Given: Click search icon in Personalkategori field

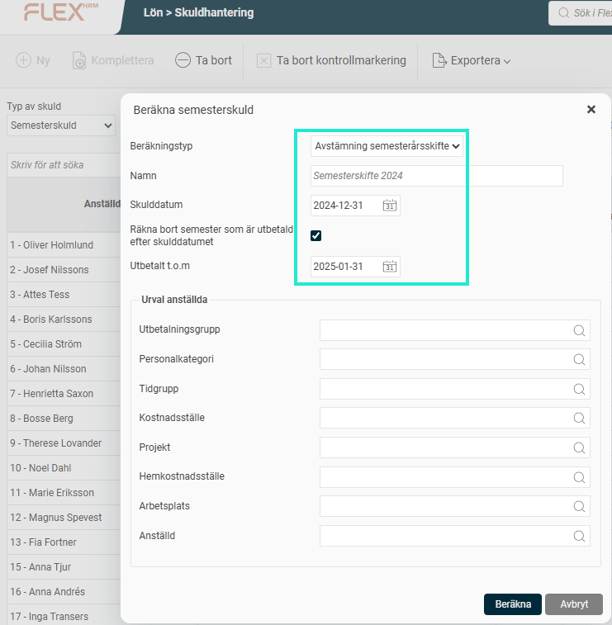Looking at the screenshot, I should pos(579,359).
